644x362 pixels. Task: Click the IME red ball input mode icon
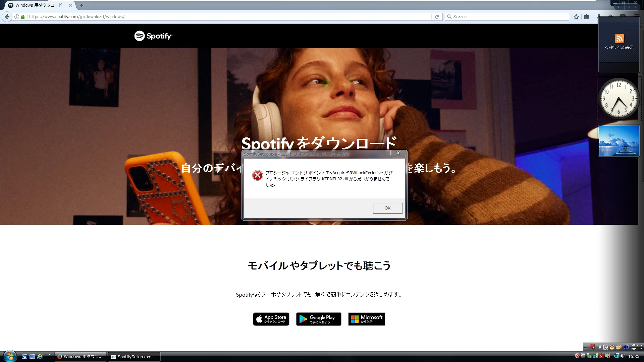592,347
